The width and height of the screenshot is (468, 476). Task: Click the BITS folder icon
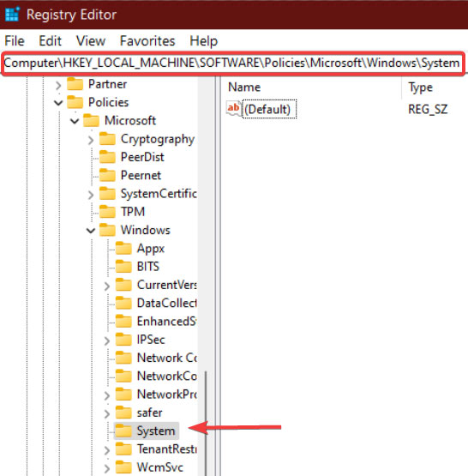point(123,267)
